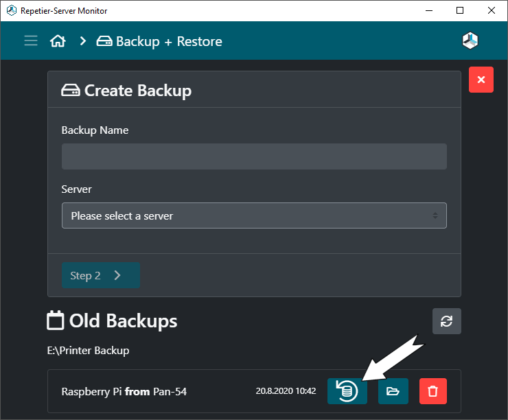Click the E:\Printer Backup path text
This screenshot has height=420, width=508.
(88, 351)
